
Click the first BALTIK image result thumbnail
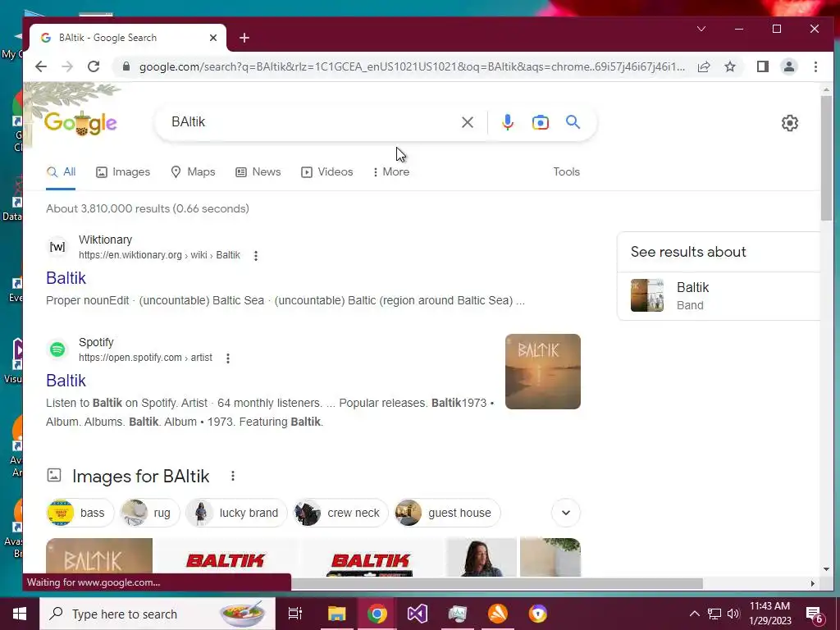pos(99,557)
